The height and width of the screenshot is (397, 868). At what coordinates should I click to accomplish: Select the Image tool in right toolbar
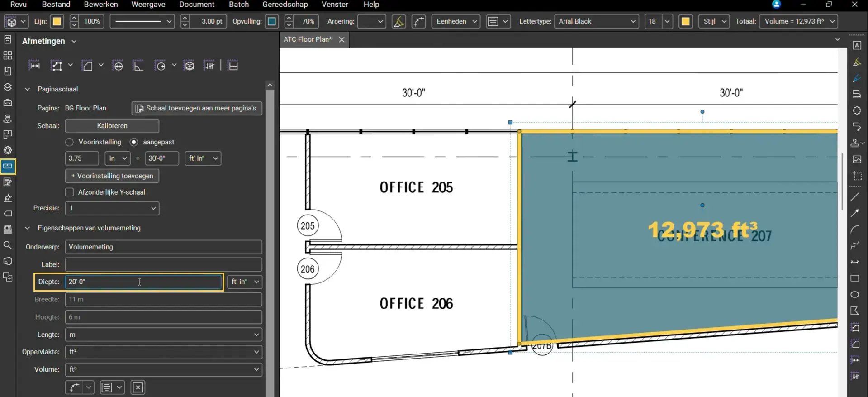click(x=857, y=159)
